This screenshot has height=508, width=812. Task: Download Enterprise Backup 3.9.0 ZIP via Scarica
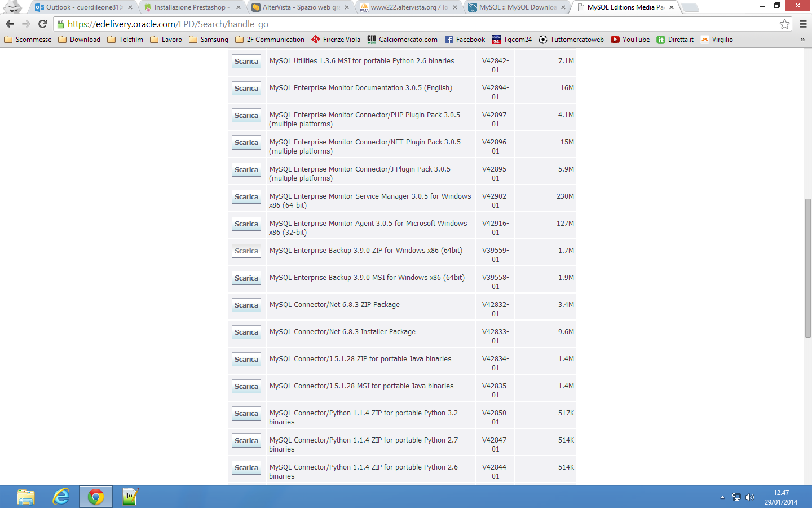point(246,251)
